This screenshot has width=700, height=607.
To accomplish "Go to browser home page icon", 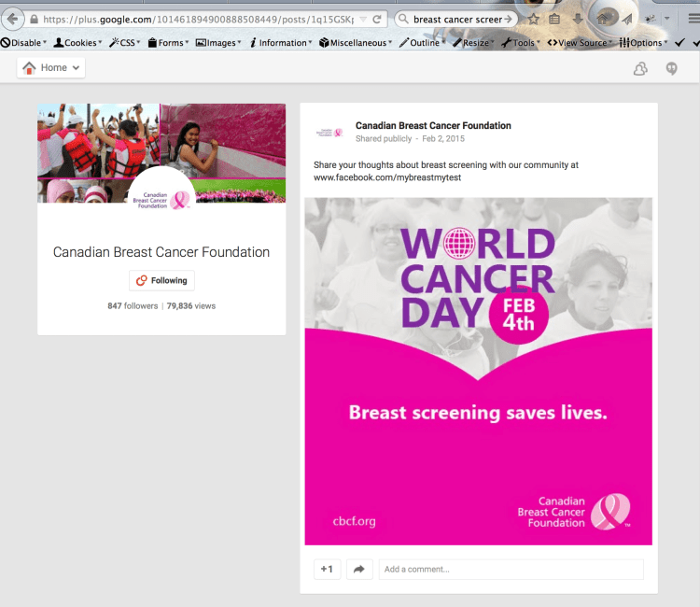I will click(x=602, y=20).
